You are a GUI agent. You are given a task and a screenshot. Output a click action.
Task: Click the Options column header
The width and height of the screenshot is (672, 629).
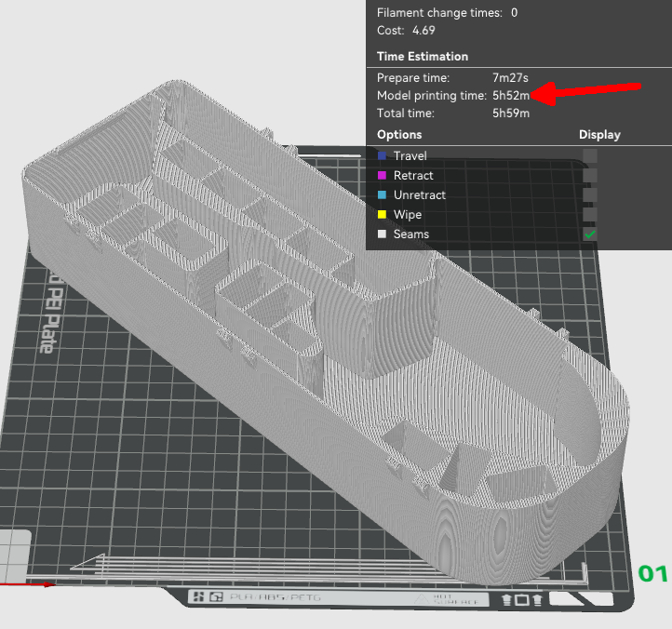coord(399,135)
